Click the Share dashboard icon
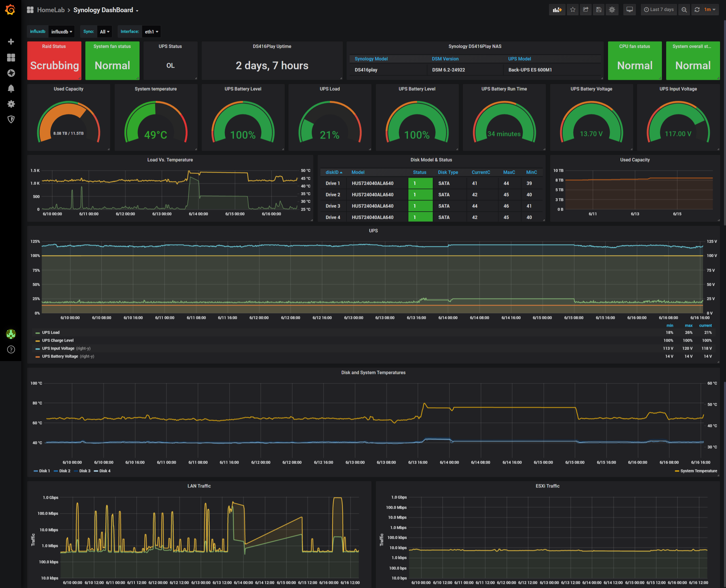The width and height of the screenshot is (726, 588). click(585, 10)
